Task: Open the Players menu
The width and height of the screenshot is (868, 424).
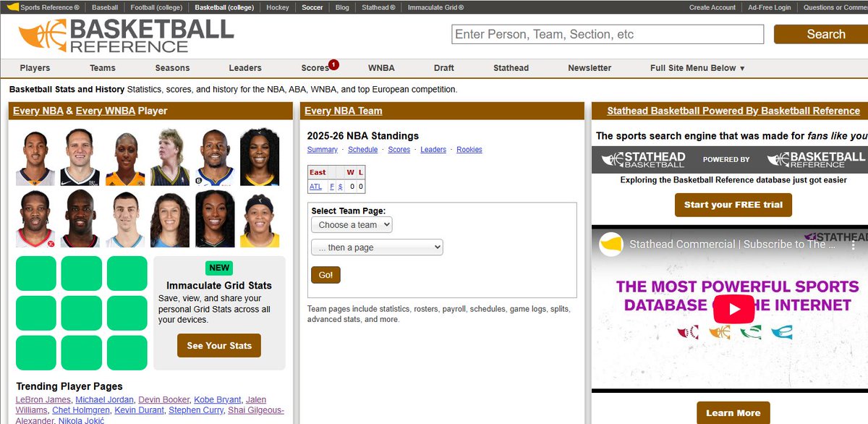Action: 35,68
